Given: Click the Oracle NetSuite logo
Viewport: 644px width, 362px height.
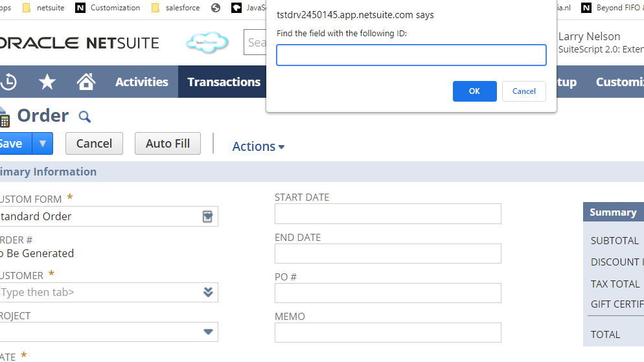Looking at the screenshot, I should [79, 43].
